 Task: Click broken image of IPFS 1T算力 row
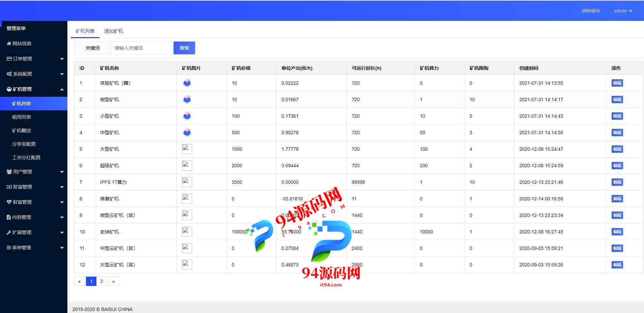tap(187, 182)
